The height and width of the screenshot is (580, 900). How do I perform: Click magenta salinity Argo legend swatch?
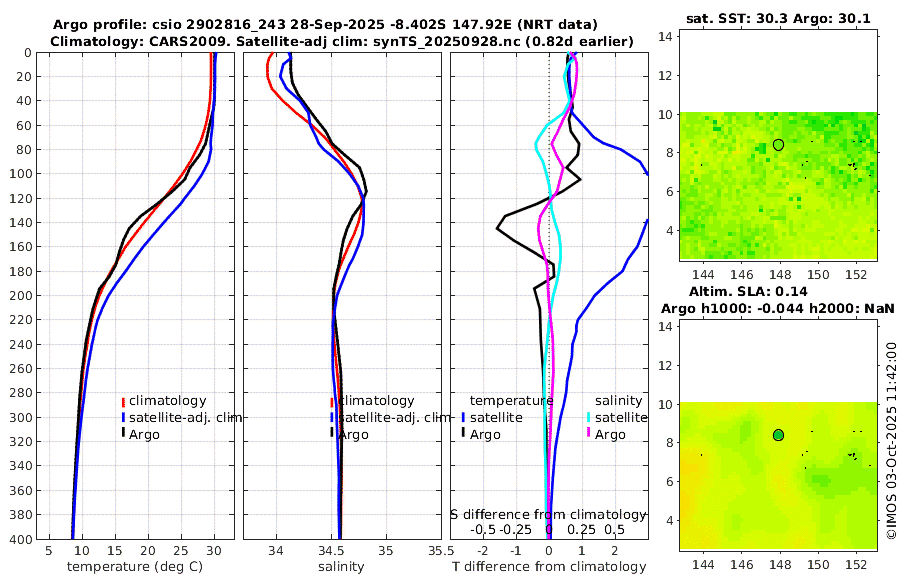pos(588,433)
